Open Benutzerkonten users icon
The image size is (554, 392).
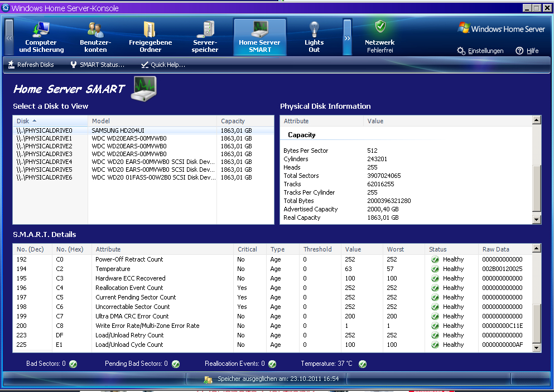coord(95,29)
